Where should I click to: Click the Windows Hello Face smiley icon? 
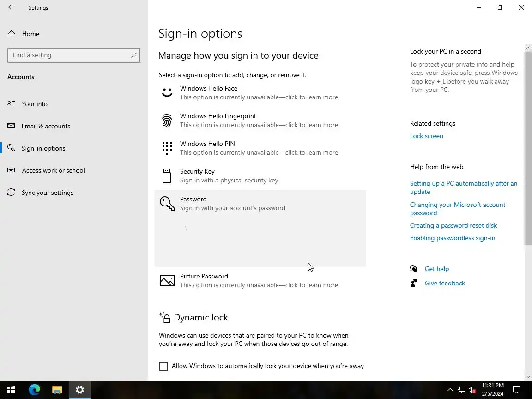coord(167,93)
